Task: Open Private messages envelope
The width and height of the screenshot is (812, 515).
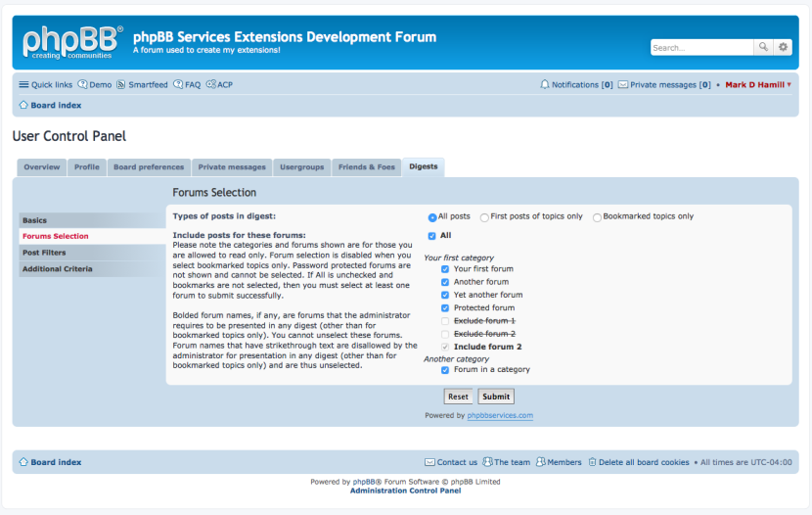Action: coord(623,85)
